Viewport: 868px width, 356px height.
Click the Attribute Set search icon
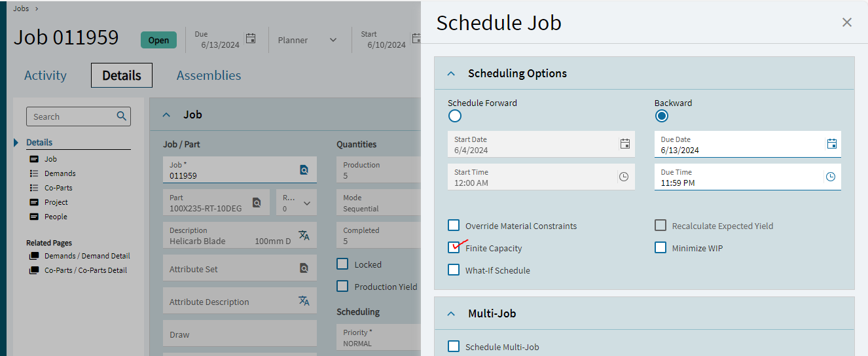tap(304, 268)
